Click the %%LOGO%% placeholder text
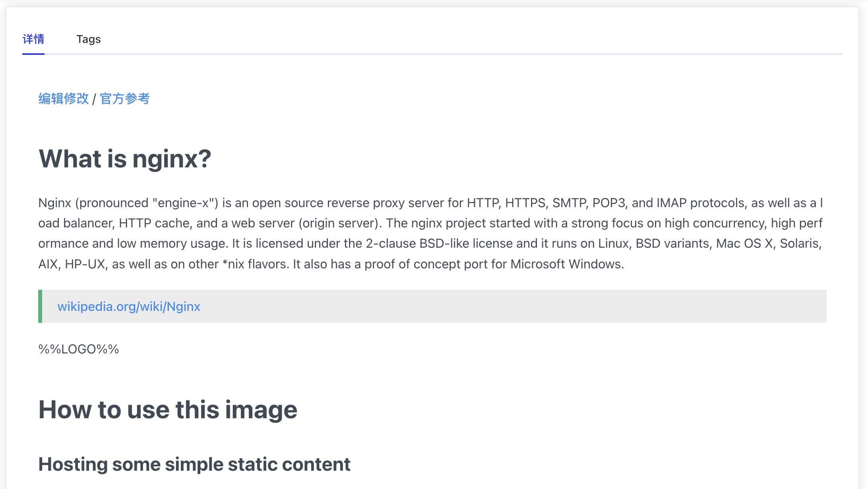The image size is (868, 489). (78, 349)
